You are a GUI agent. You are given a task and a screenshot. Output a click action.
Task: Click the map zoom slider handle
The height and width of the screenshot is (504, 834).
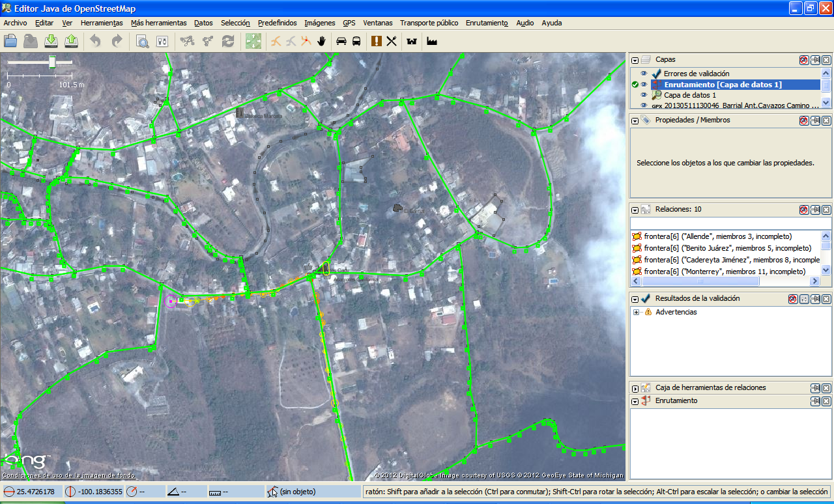[x=52, y=61]
